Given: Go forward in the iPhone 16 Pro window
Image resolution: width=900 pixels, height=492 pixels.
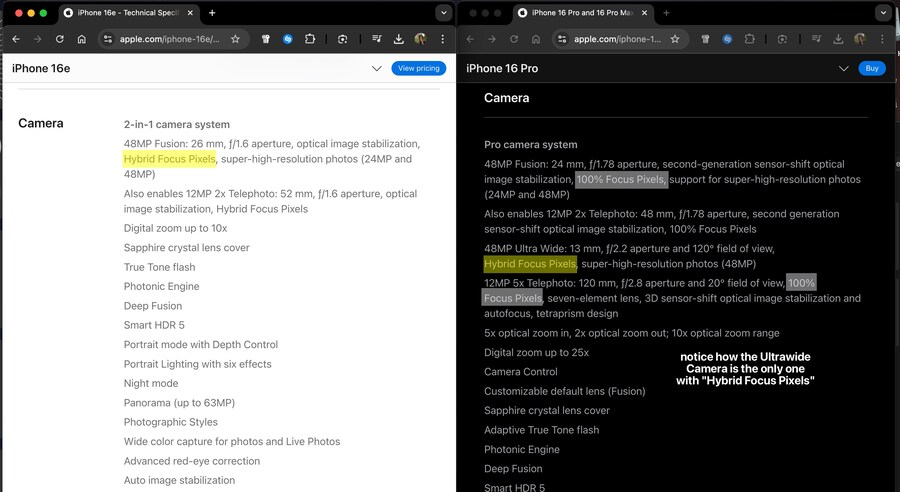Looking at the screenshot, I should click(492, 39).
